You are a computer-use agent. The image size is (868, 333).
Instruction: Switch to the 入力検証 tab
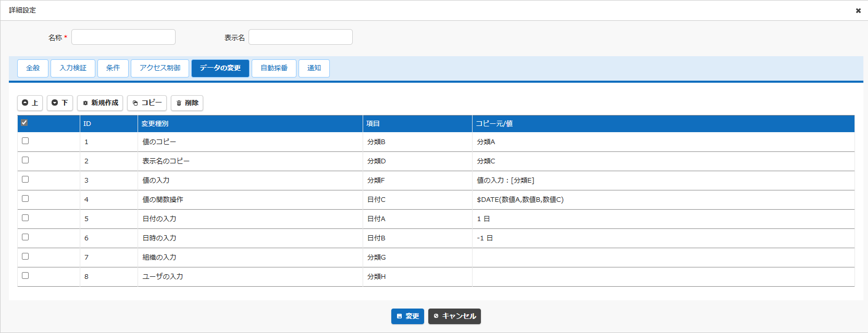point(73,68)
